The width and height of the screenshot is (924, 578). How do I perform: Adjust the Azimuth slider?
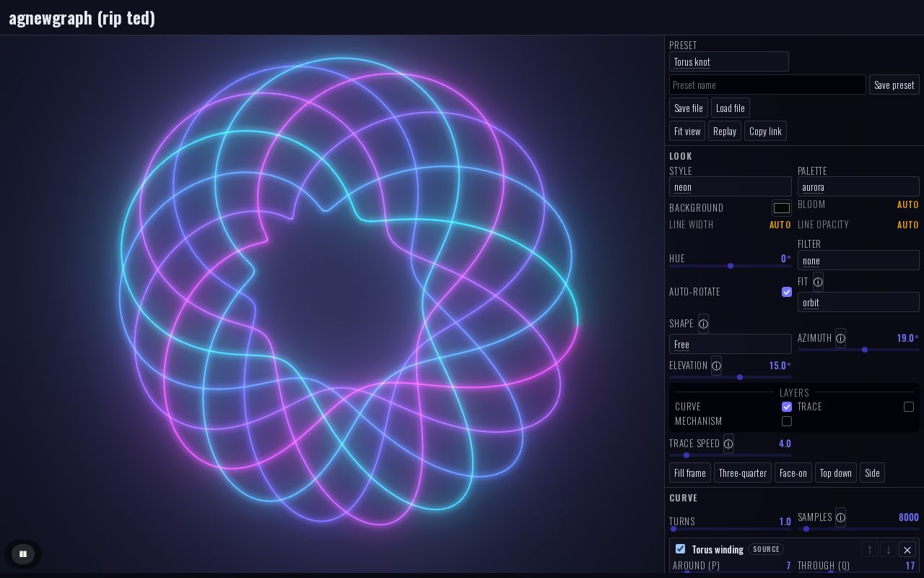coord(858,350)
